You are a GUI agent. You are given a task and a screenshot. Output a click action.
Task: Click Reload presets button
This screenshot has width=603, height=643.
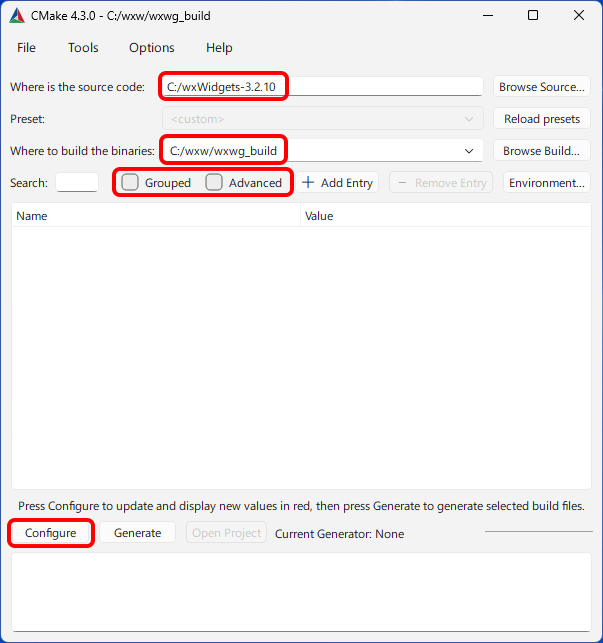coord(541,119)
